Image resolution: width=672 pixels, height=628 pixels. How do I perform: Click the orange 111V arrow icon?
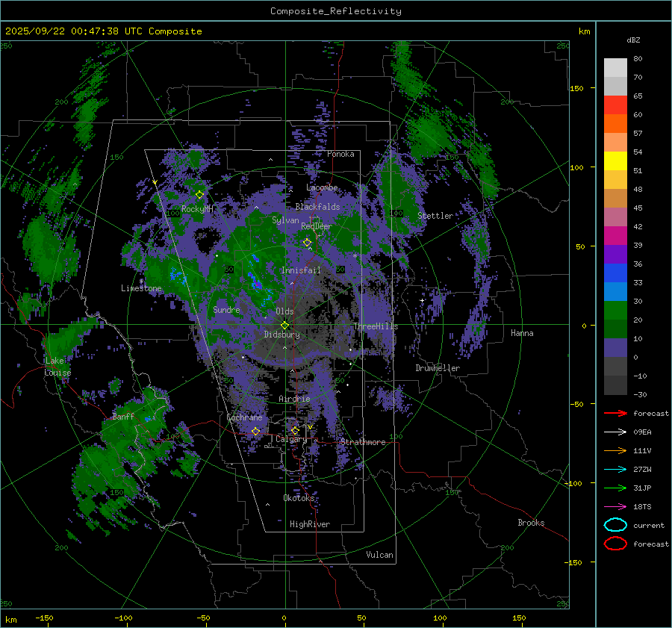tap(615, 450)
